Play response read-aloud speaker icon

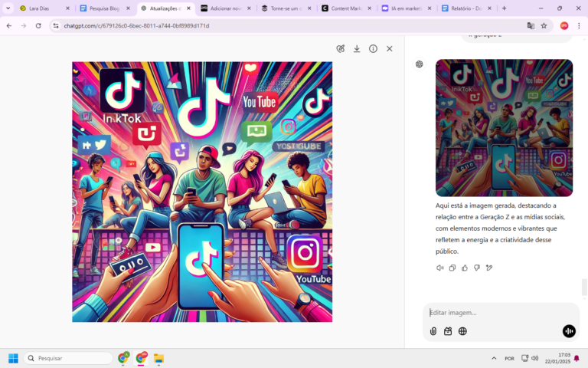[440, 268]
